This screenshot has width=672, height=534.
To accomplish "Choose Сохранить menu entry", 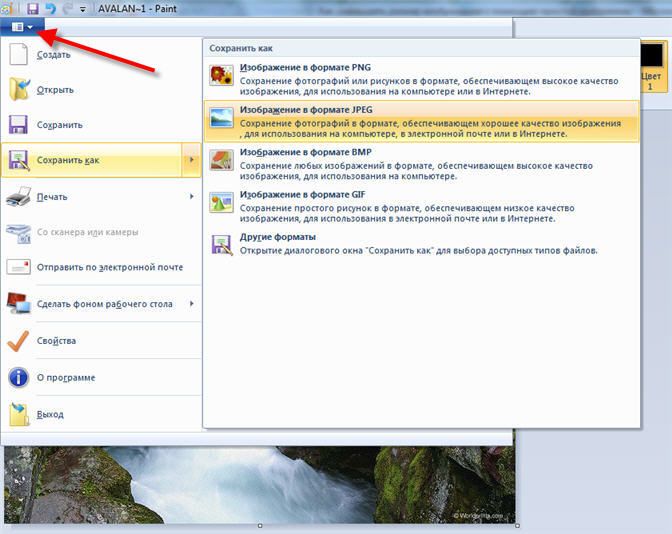I will 101,125.
